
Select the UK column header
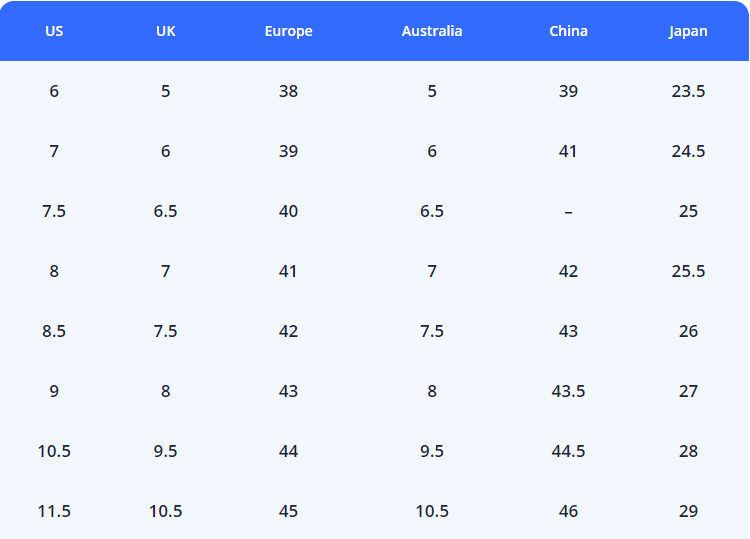[166, 31]
